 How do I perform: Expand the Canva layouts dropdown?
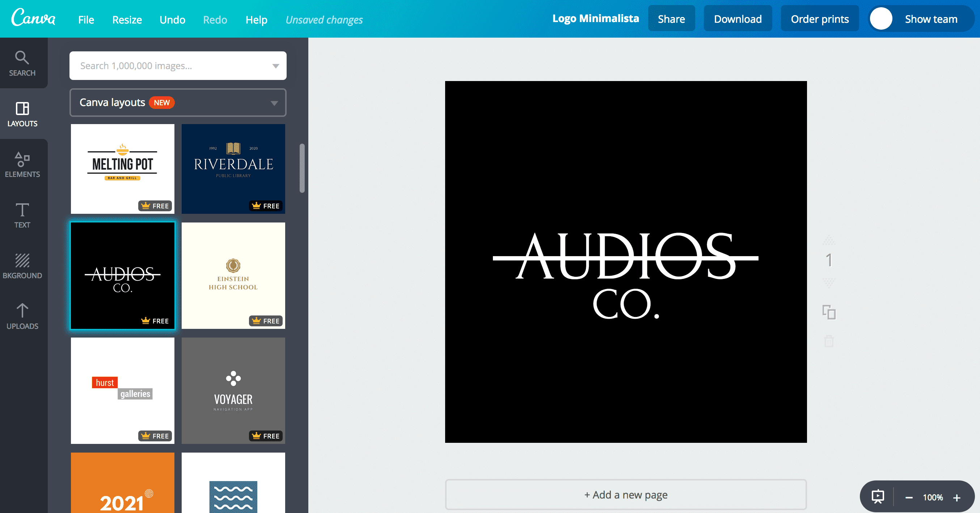274,103
